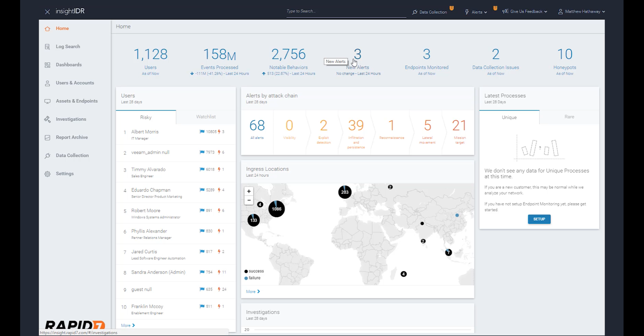Click the Users & Accounts person icon
The height and width of the screenshot is (336, 644).
pyautogui.click(x=47, y=83)
